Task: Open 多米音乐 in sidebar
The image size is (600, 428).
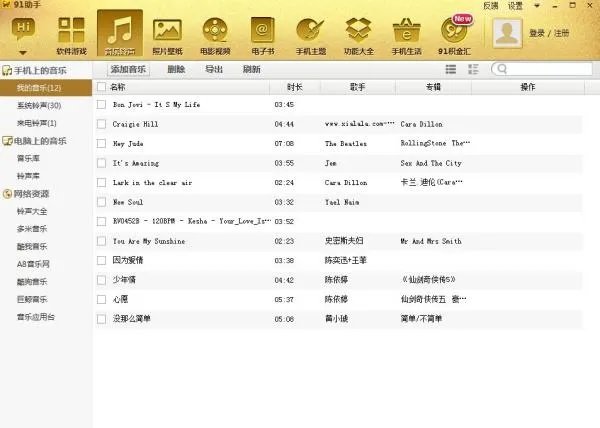Action: pos(32,229)
